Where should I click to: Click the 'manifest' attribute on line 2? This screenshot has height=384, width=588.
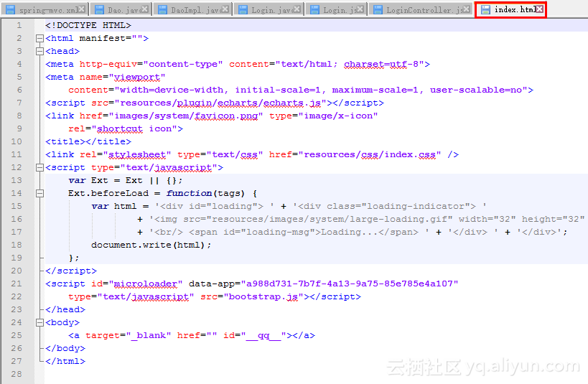click(103, 38)
